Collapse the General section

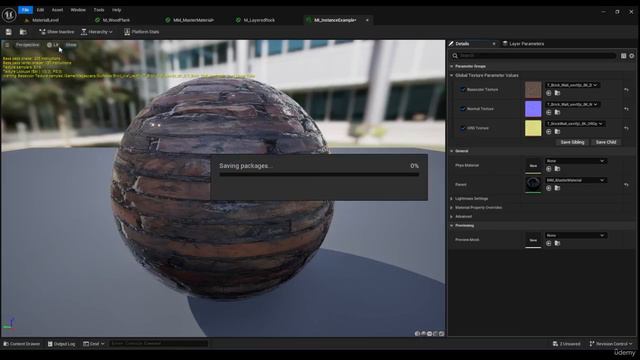452,151
